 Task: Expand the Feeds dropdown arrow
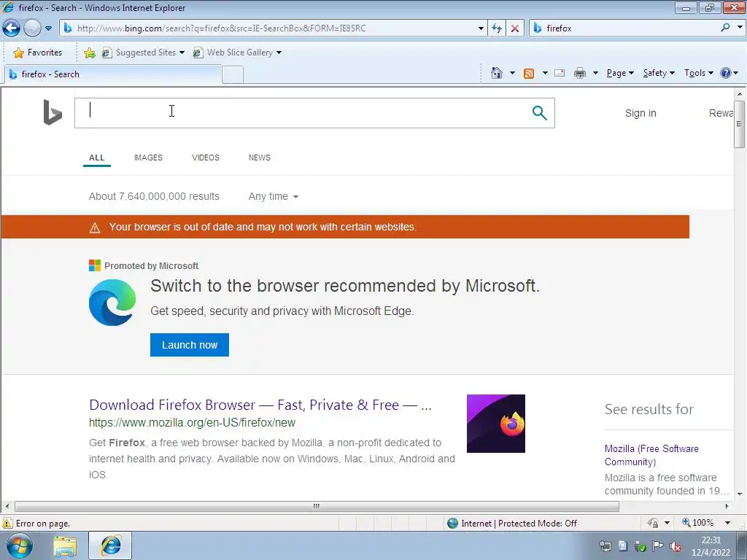545,73
